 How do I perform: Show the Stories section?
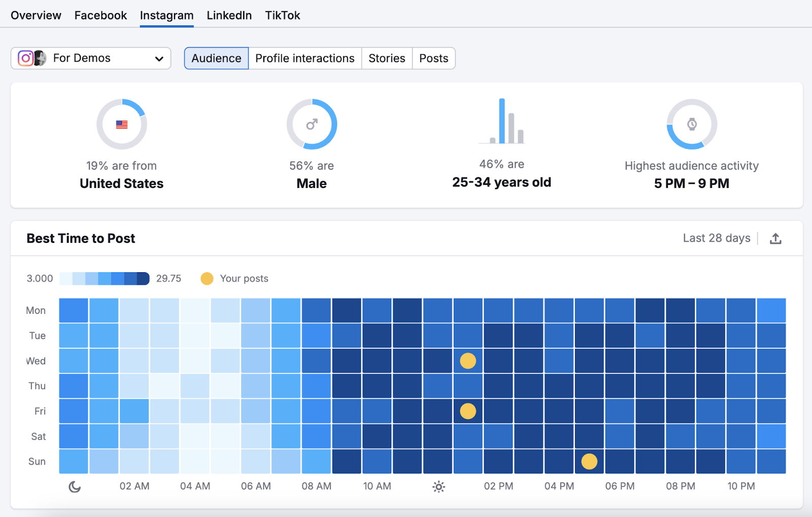point(387,58)
